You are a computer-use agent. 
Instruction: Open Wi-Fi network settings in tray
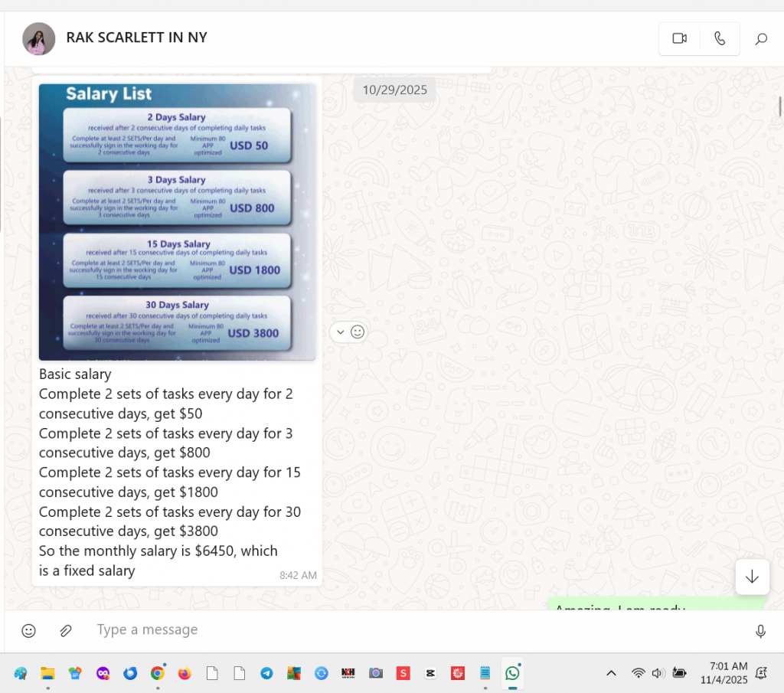pyautogui.click(x=638, y=673)
